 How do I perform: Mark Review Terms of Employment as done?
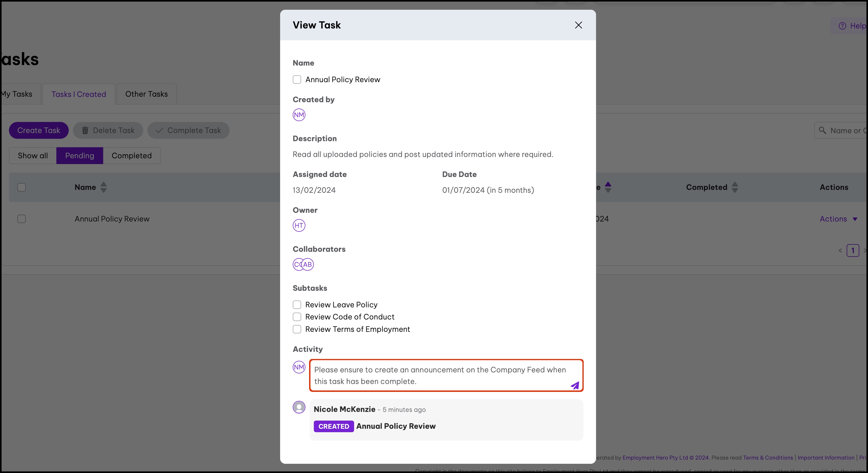297,329
